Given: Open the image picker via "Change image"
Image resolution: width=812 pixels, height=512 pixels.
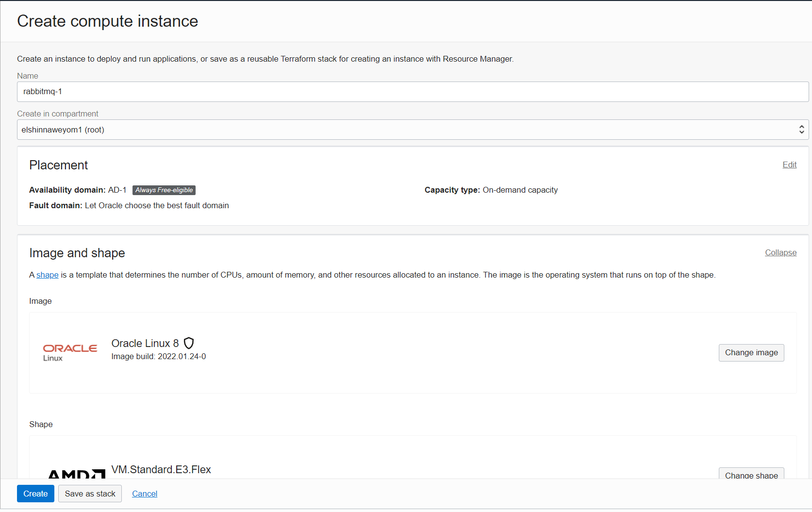Looking at the screenshot, I should point(751,352).
